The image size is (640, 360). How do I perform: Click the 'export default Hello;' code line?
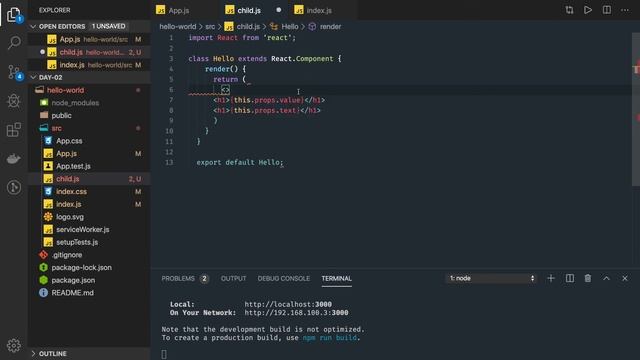[240, 162]
